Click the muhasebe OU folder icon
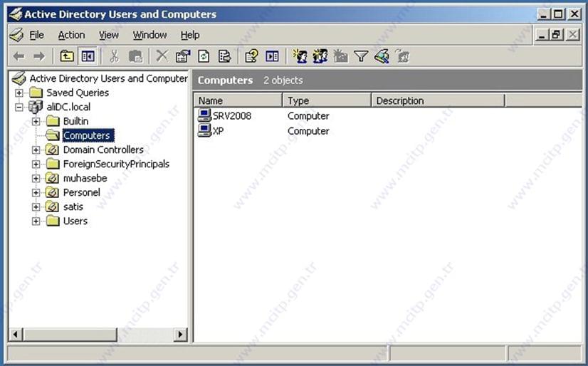This screenshot has width=588, height=366. tap(52, 178)
